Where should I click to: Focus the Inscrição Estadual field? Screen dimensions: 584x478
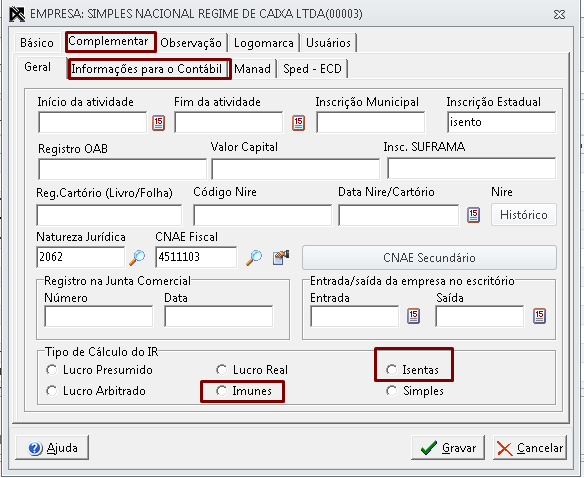click(x=501, y=122)
